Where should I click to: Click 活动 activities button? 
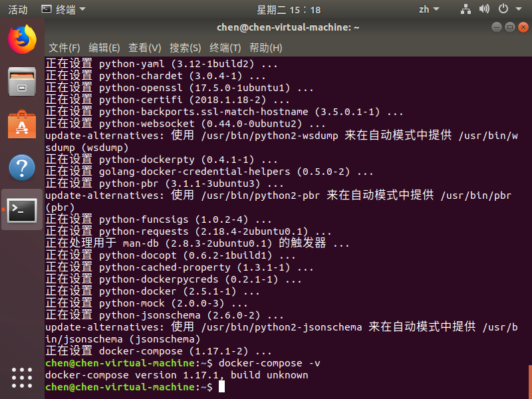point(18,9)
